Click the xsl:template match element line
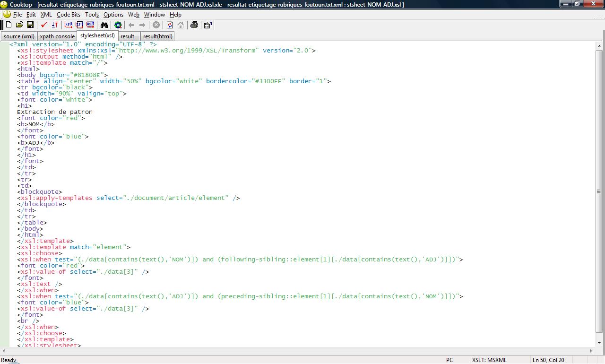 pyautogui.click(x=74, y=247)
